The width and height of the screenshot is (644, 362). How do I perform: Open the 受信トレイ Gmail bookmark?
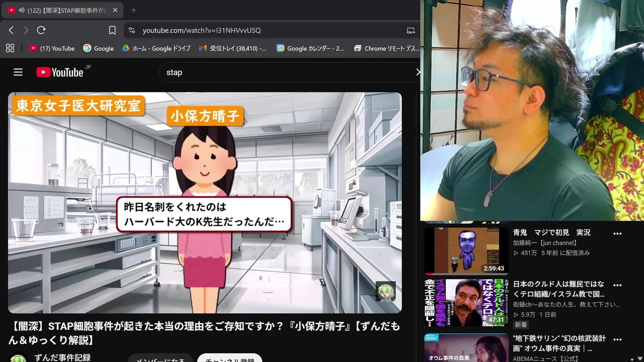[x=233, y=48]
